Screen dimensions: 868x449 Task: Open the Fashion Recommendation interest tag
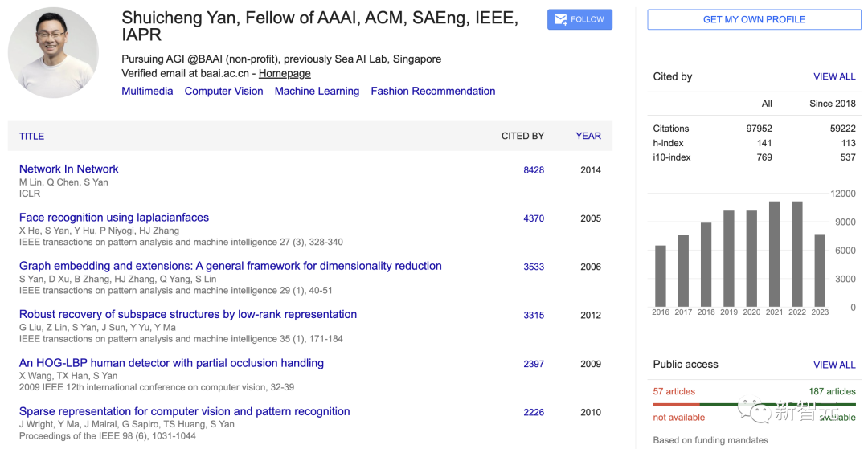click(432, 92)
